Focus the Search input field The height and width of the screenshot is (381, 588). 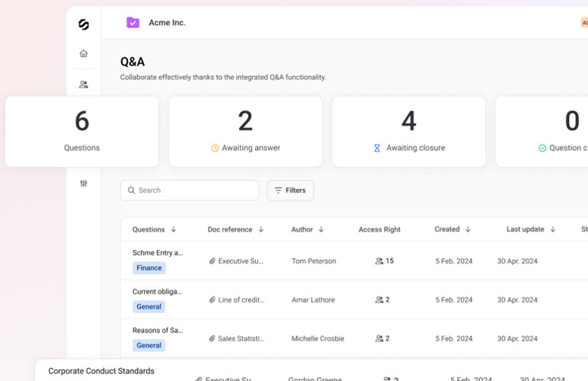tap(190, 190)
